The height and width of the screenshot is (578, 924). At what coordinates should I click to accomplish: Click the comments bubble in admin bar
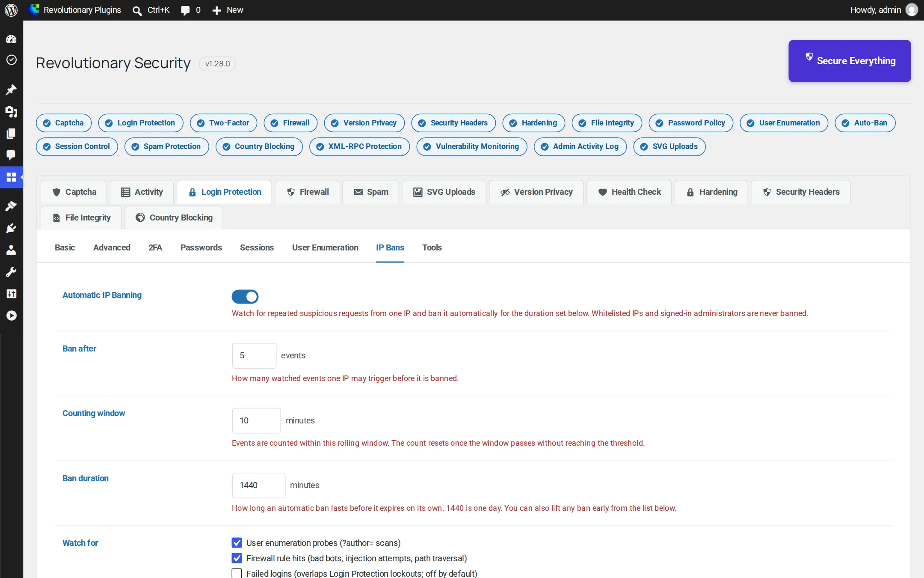(x=185, y=10)
